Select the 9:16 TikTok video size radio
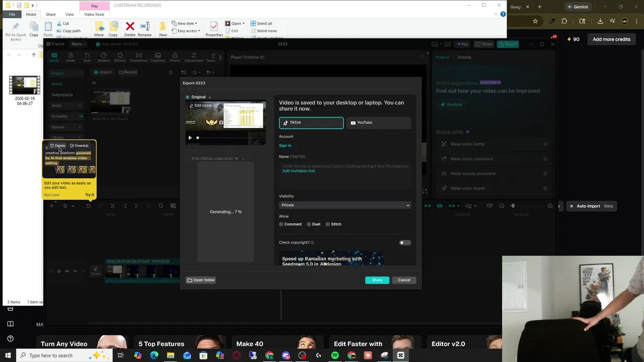Image resolution: width=644 pixels, height=362 pixels. (x=188, y=159)
